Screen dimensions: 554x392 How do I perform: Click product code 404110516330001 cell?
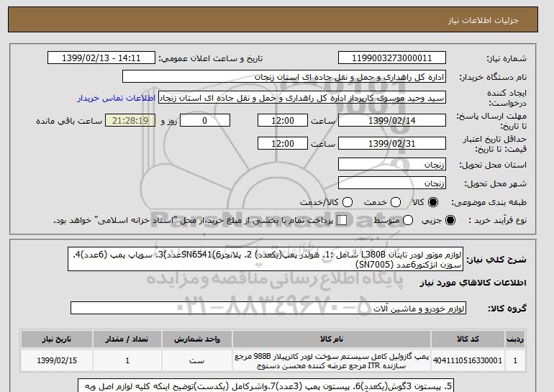click(x=468, y=360)
